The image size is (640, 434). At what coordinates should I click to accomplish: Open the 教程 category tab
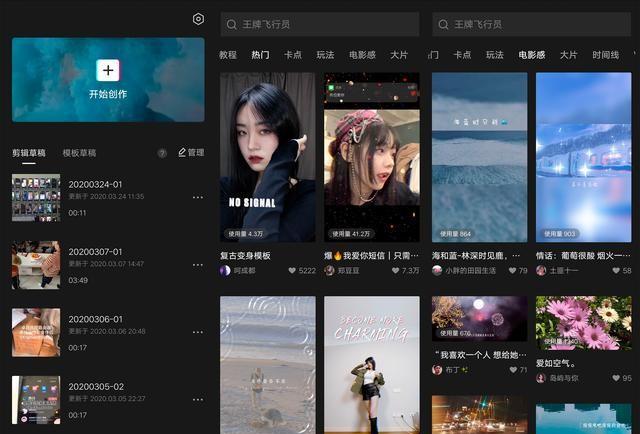(x=228, y=55)
